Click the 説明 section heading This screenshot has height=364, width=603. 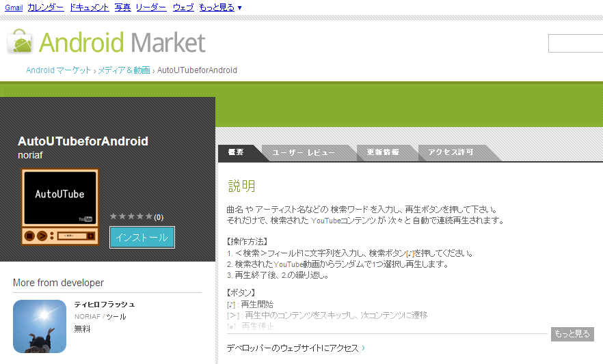(241, 186)
